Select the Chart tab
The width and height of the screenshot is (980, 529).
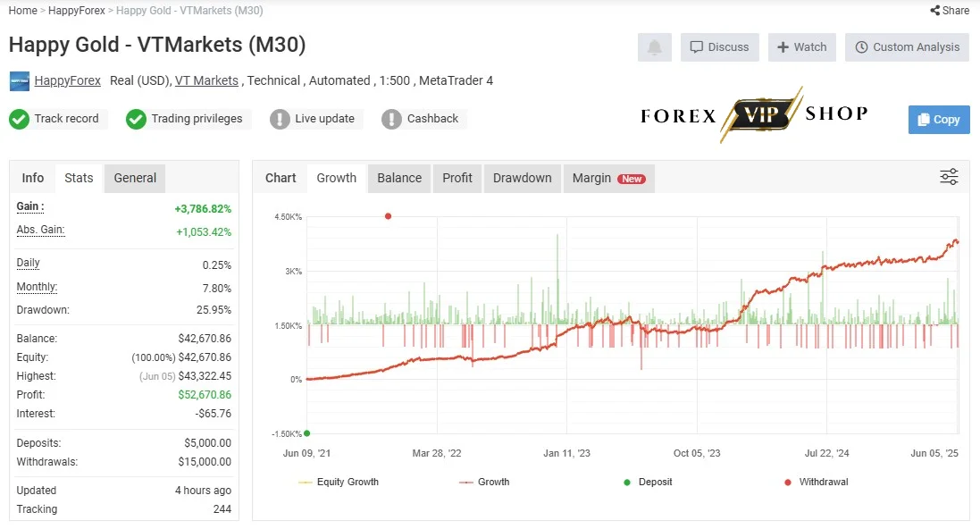(x=281, y=178)
